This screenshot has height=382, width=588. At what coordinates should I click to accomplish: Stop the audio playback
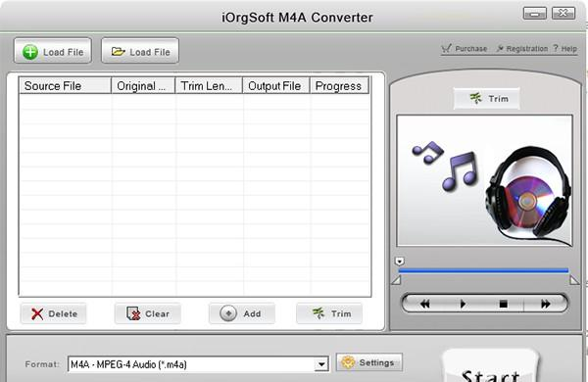[504, 304]
